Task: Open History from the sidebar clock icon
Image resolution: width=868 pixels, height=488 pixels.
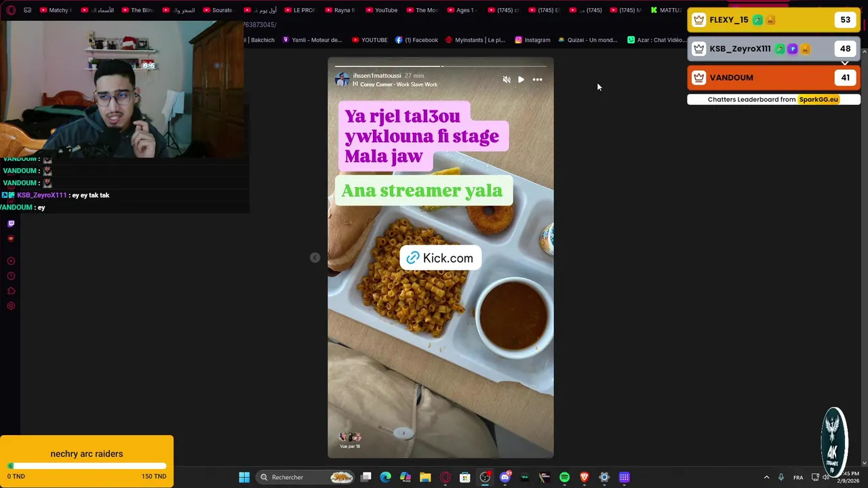Action: [x=11, y=276]
